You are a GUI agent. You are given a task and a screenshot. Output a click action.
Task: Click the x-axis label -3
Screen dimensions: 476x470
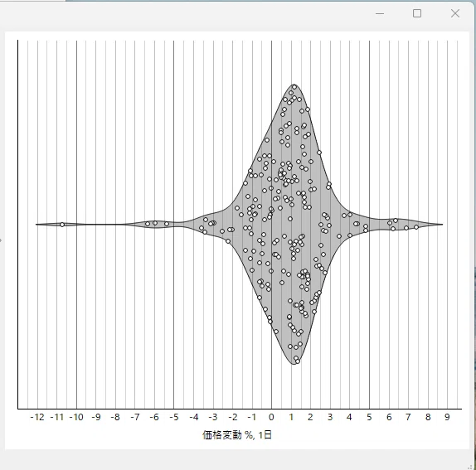[213, 417]
